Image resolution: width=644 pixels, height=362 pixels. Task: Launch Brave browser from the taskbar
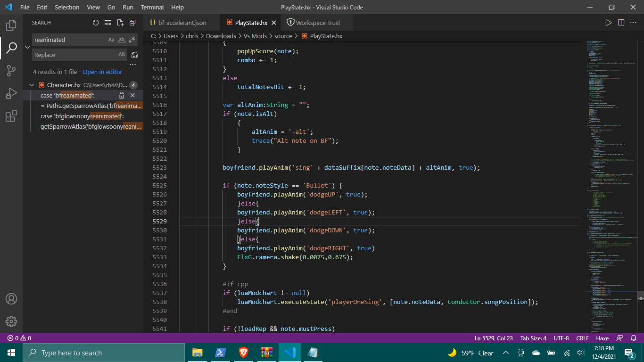pyautogui.click(x=243, y=352)
